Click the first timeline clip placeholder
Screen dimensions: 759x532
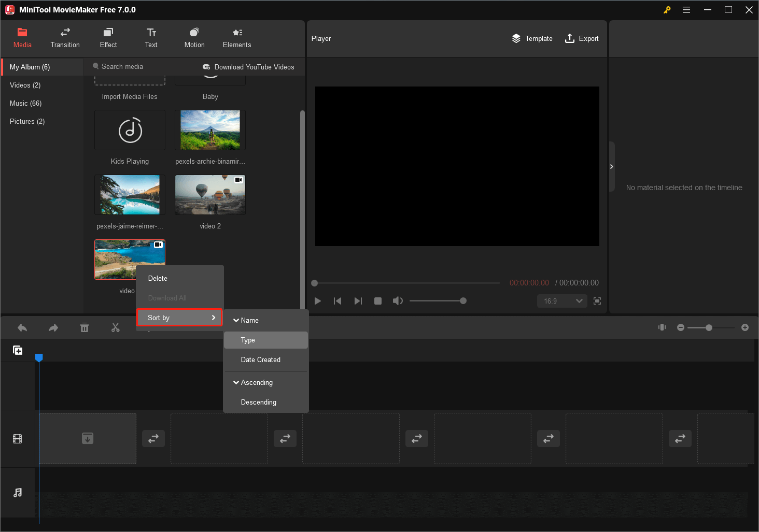point(88,438)
